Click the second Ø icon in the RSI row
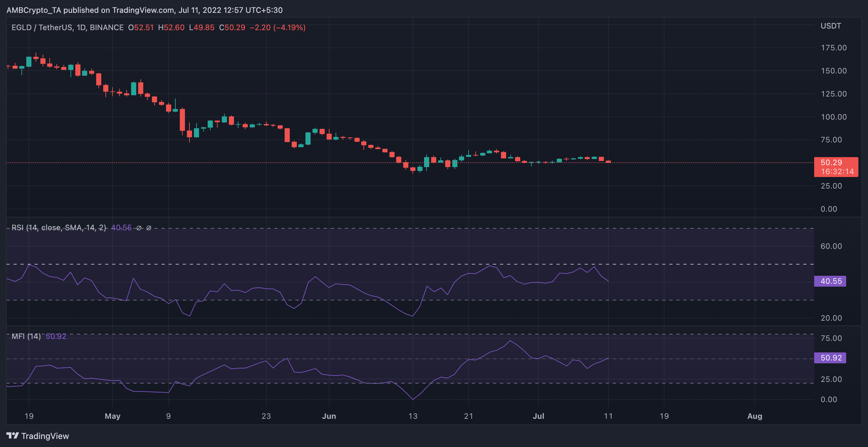The height and width of the screenshot is (447, 868). click(149, 228)
